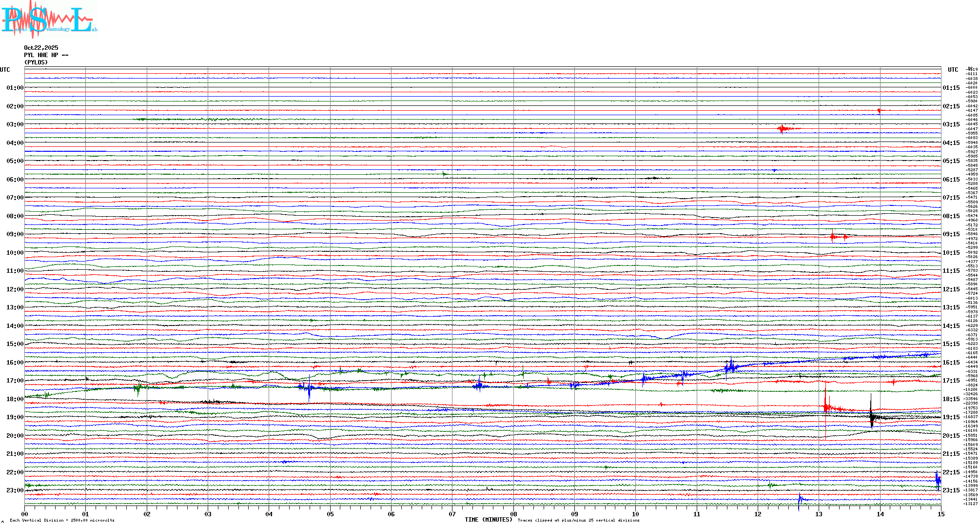Click the PSL seismology lab logo

[48, 20]
